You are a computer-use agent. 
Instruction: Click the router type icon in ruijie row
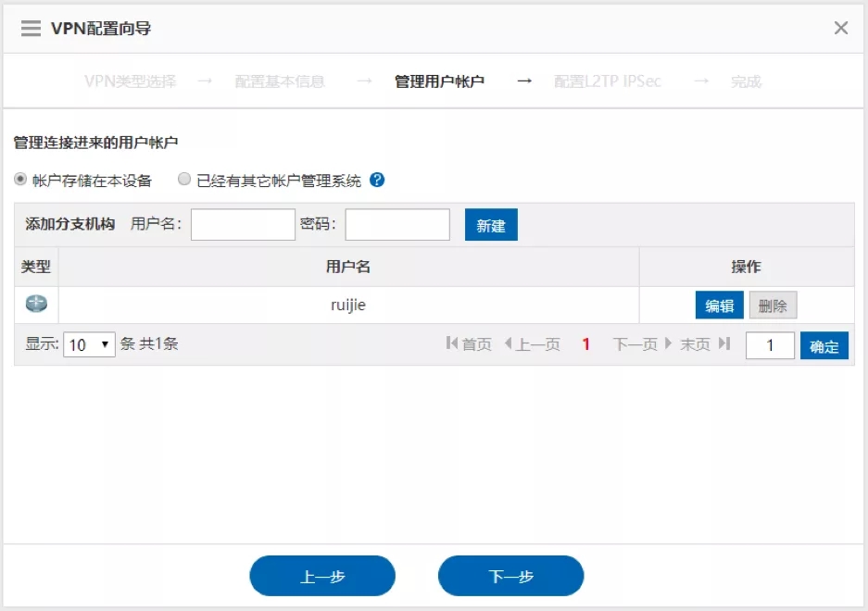[x=36, y=305]
